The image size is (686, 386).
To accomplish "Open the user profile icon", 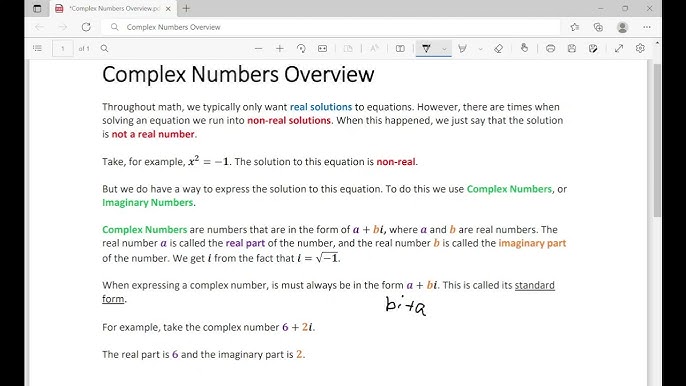I will [622, 27].
